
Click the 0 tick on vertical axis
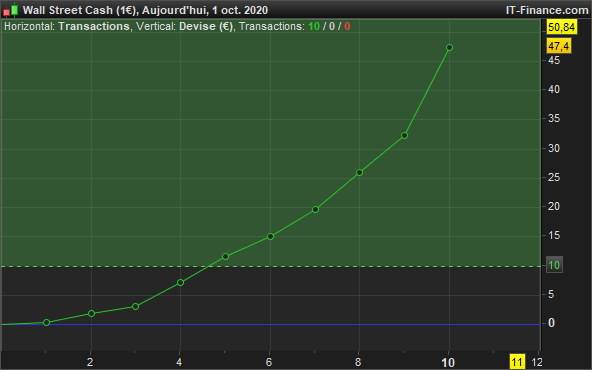(x=551, y=323)
